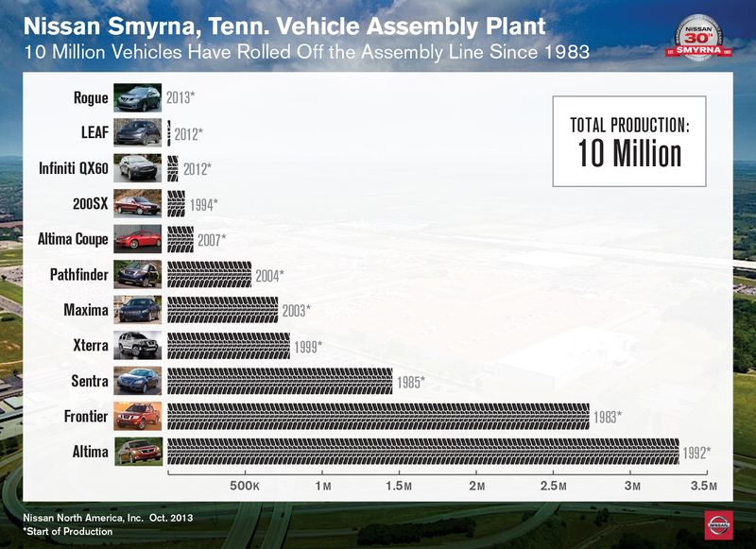Click the Altima Coupe tire-tread bar
The height and width of the screenshot is (549, 756).
tap(180, 239)
